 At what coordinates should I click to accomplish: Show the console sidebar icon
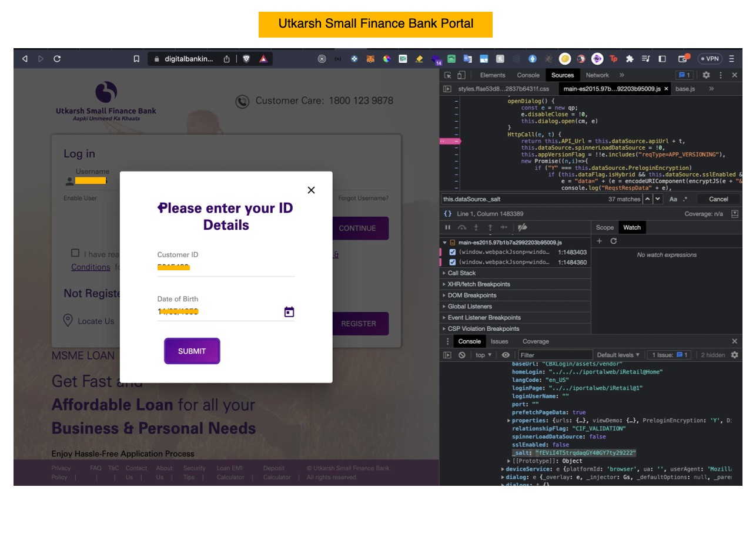click(447, 355)
